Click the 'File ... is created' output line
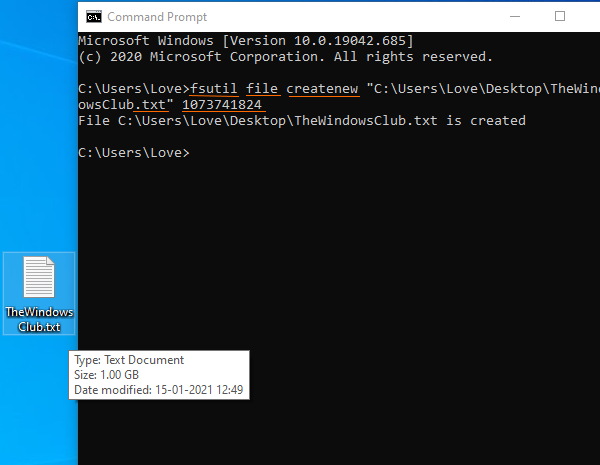 click(302, 121)
